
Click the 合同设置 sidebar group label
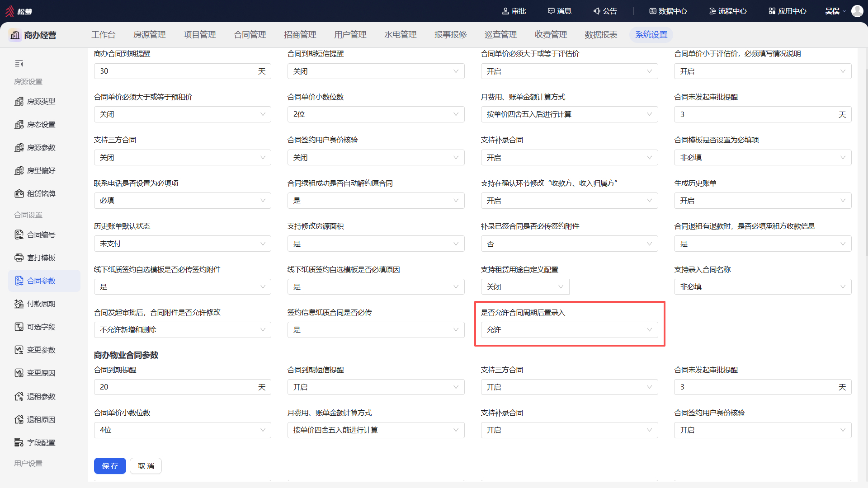[x=28, y=215]
